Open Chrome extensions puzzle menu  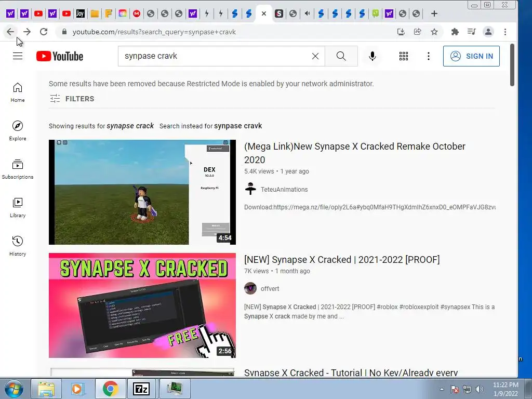pos(455,32)
